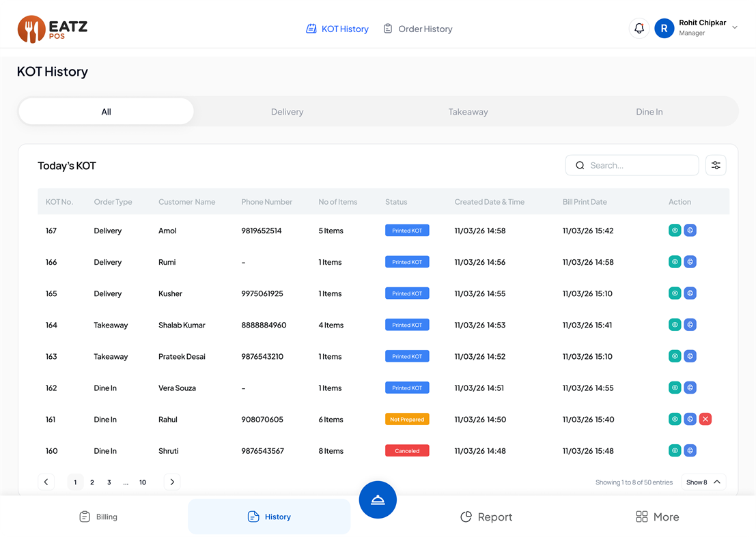Click the R profile avatar

coord(664,29)
